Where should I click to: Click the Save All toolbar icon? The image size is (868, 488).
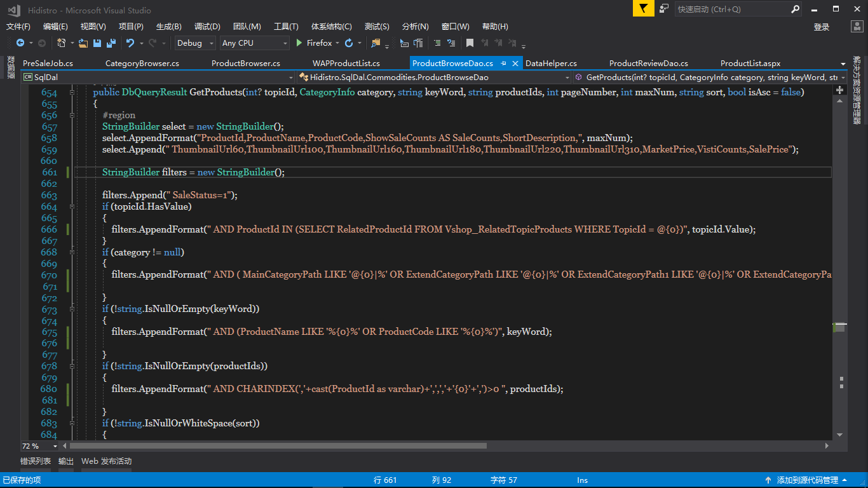point(111,43)
